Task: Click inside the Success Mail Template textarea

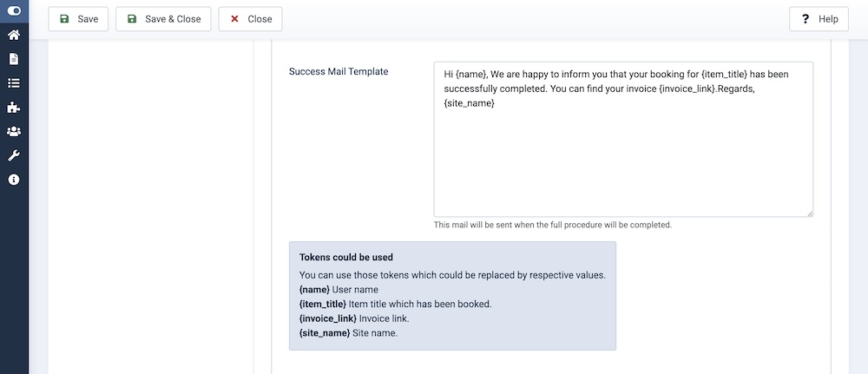Action: [623, 156]
